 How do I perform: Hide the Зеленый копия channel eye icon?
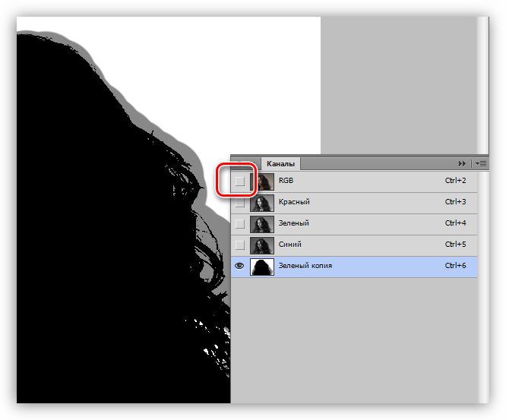pyautogui.click(x=240, y=267)
